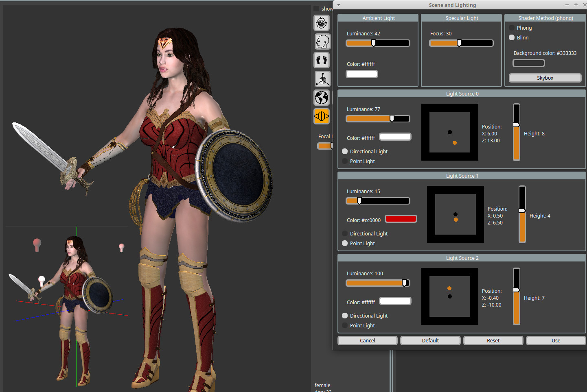Click the top-view head icon in the sidebar
Image resolution: width=587 pixels, height=392 pixels.
coord(322,23)
